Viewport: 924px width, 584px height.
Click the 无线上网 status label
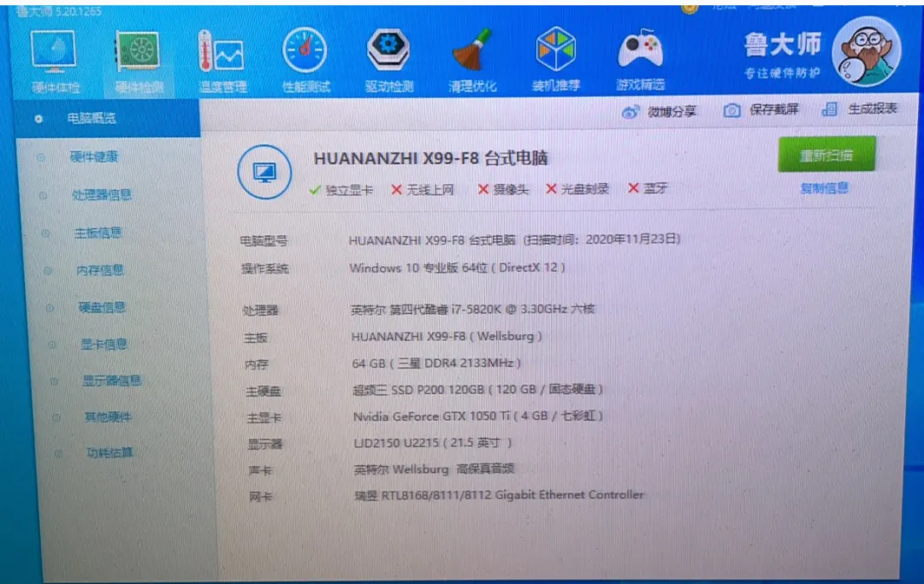click(x=429, y=190)
